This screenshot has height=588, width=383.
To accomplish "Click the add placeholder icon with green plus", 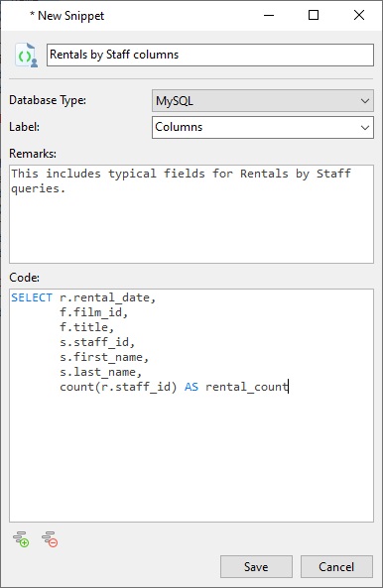I will coord(21,538).
